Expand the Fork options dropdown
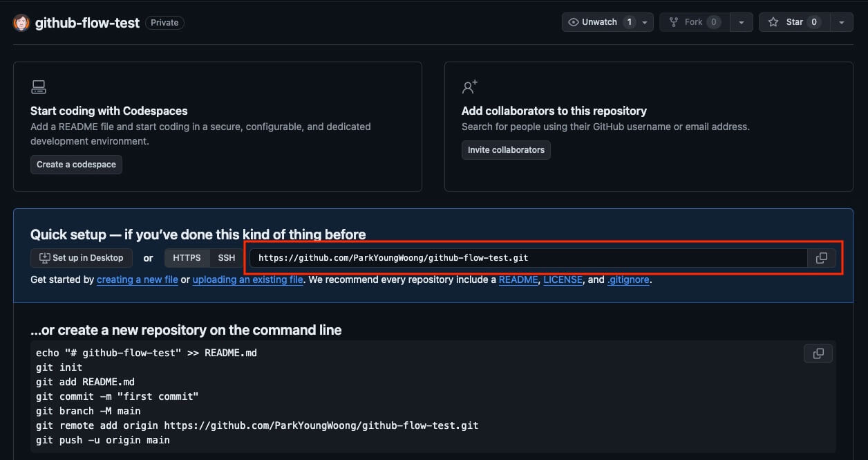The width and height of the screenshot is (868, 460). click(741, 21)
